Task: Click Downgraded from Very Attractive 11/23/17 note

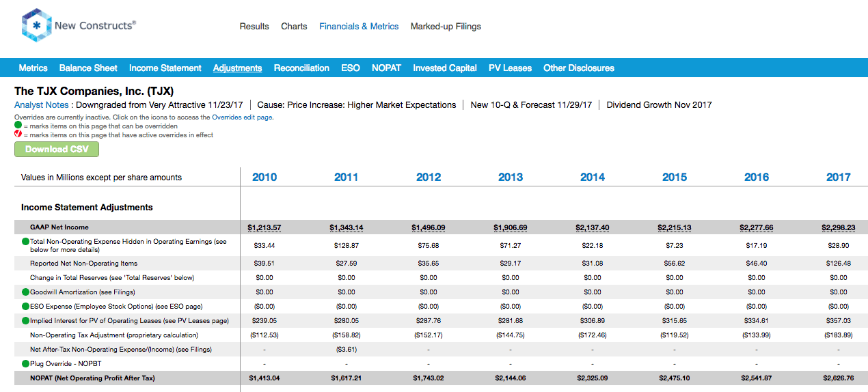Action: coord(159,105)
